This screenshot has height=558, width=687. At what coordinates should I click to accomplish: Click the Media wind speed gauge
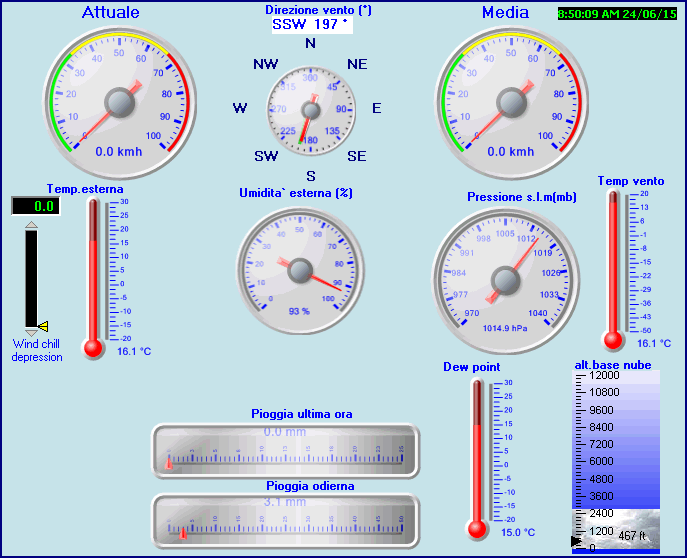pyautogui.click(x=511, y=102)
